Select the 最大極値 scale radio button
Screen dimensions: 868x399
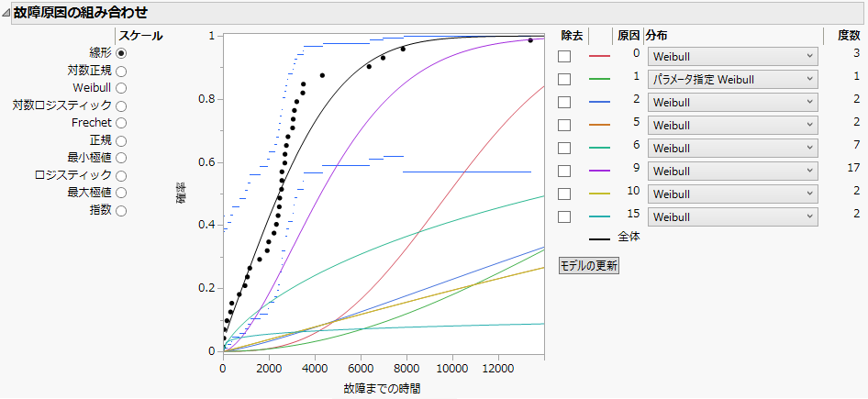point(121,193)
